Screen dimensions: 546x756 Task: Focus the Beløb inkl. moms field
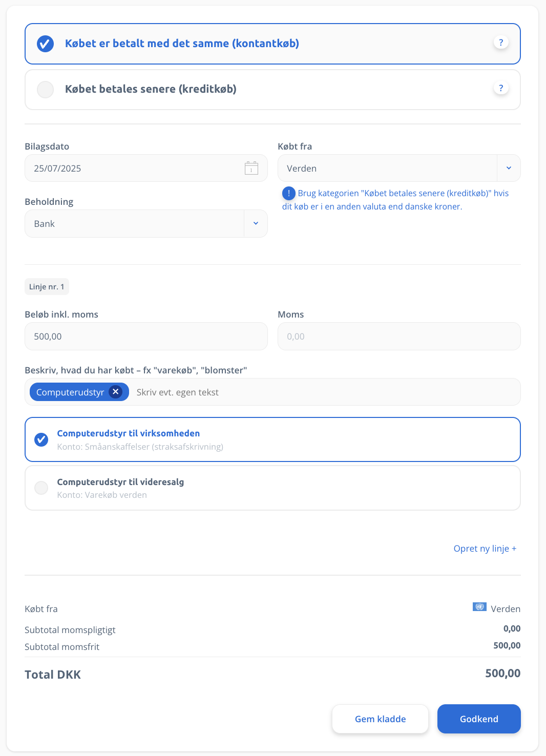pyautogui.click(x=146, y=337)
